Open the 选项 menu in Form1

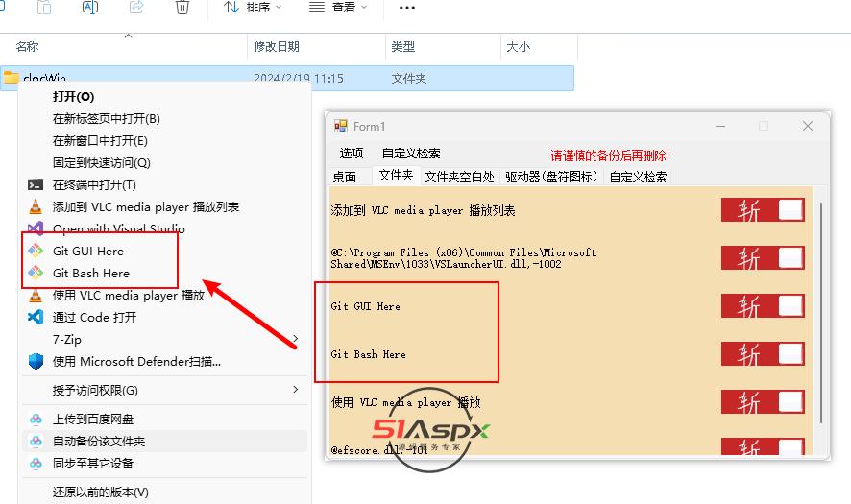(352, 154)
